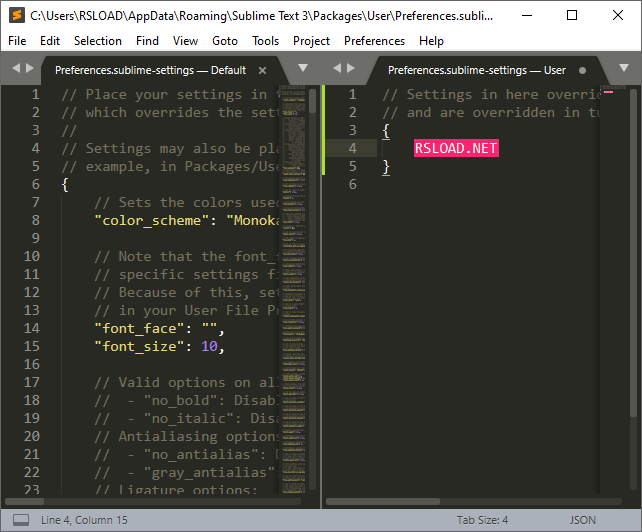
Task: Change JSON syntax in status bar
Action: point(582,520)
